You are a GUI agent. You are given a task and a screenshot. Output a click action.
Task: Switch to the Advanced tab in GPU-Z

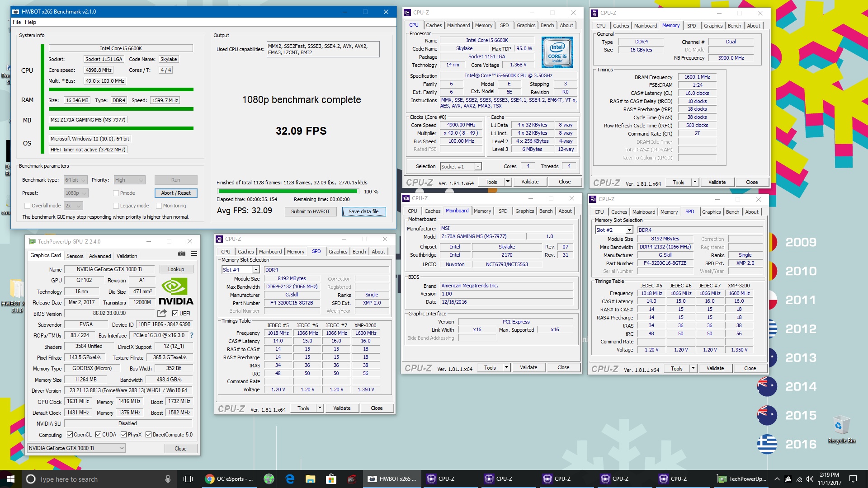coord(100,256)
